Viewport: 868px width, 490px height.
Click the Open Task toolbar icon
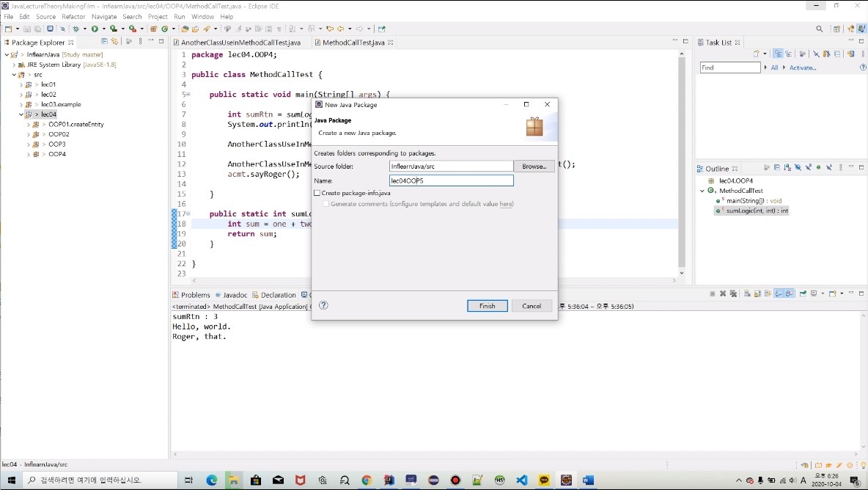click(x=196, y=29)
